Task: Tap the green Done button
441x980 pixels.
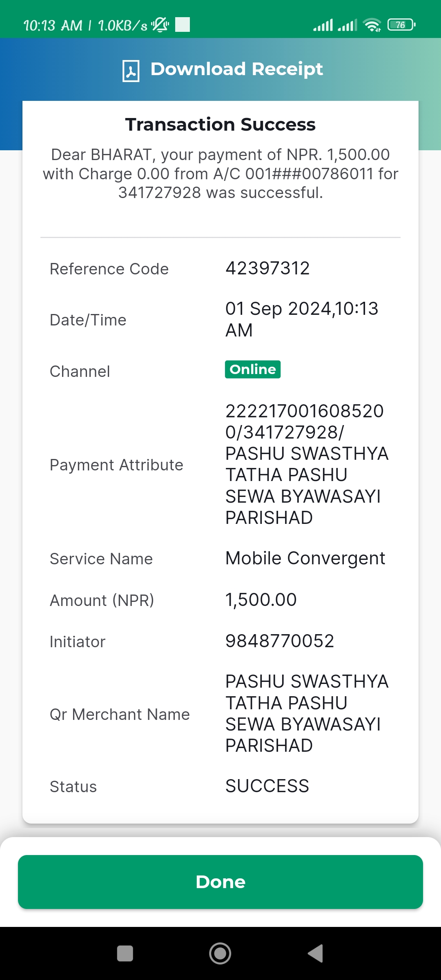Action: [x=220, y=882]
